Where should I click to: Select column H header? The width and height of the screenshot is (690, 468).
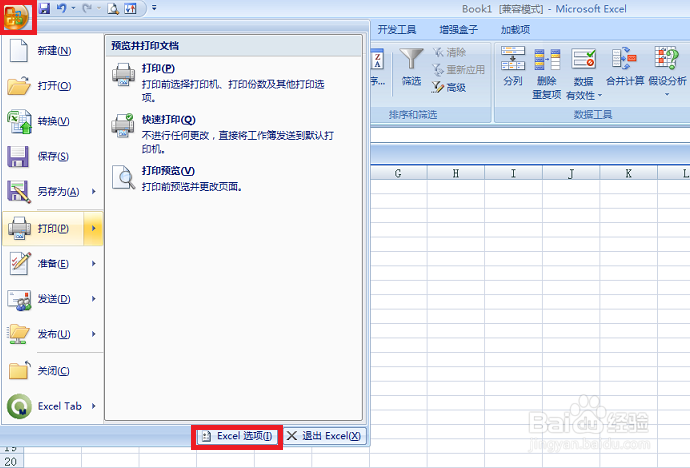[456, 173]
